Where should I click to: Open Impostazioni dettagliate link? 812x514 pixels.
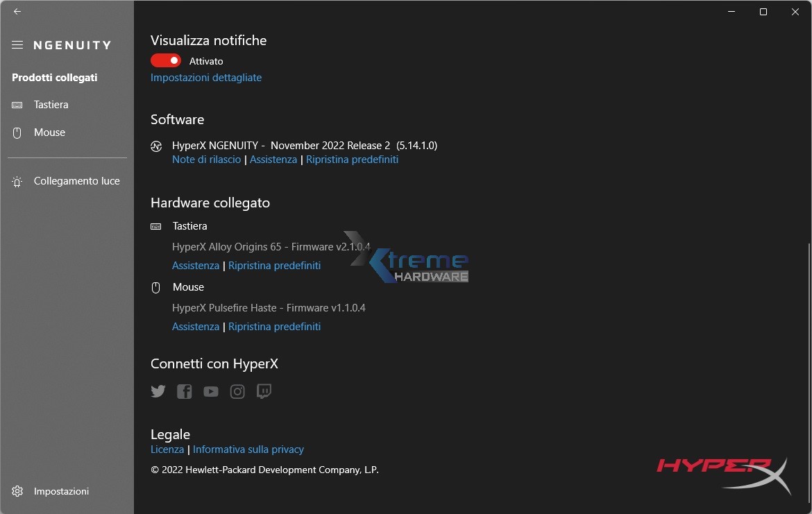point(206,78)
